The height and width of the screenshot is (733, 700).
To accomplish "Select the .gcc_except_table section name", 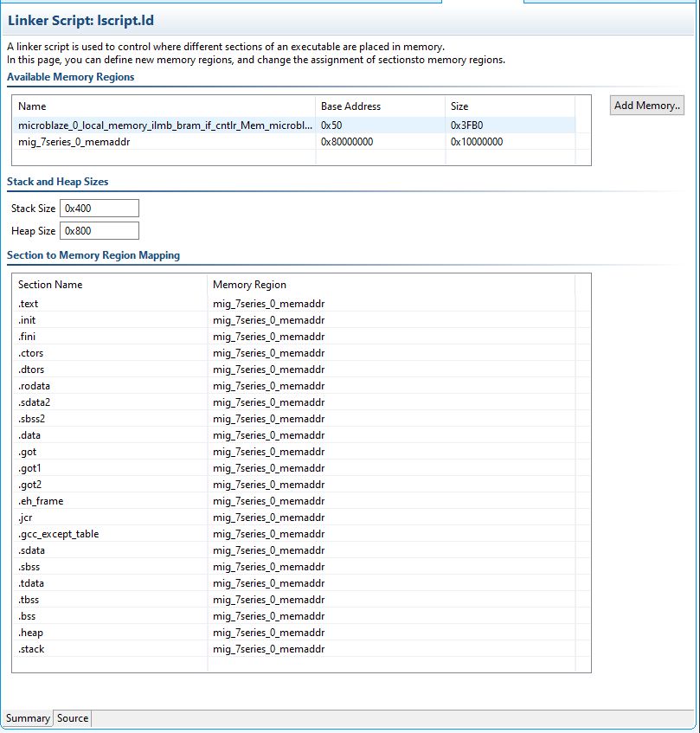I will 59,534.
